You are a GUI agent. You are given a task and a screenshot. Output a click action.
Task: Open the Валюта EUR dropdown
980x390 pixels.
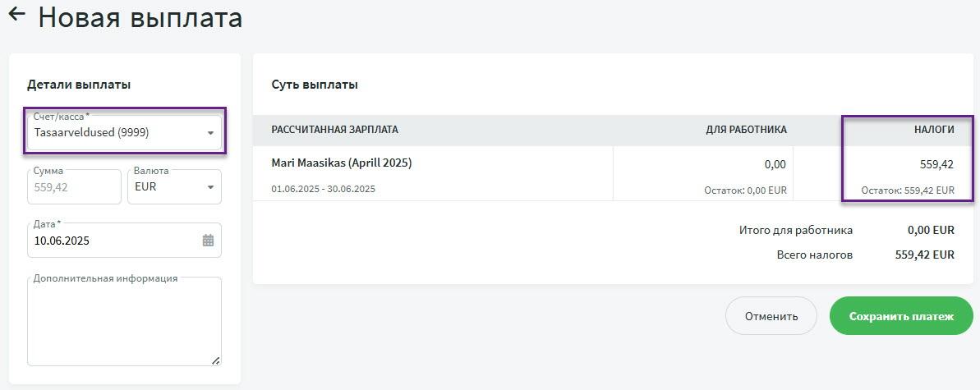point(174,186)
